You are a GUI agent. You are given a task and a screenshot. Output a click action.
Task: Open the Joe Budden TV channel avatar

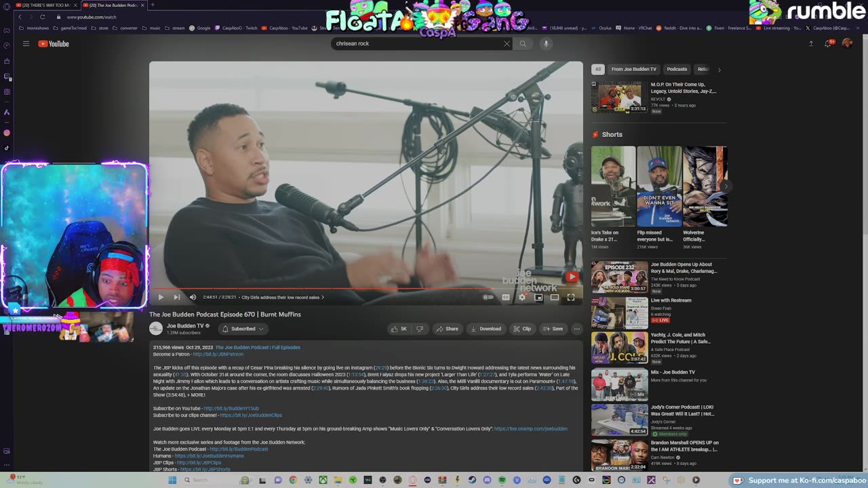(x=156, y=329)
